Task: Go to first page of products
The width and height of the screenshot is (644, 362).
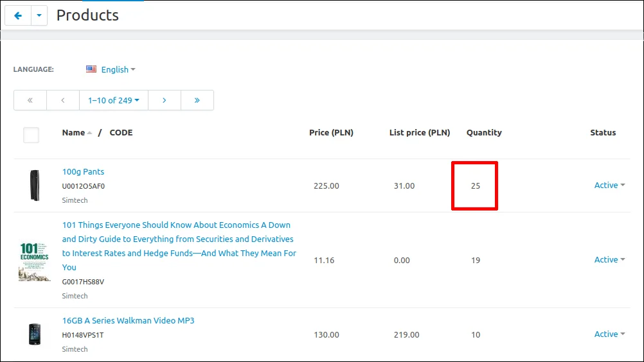Action: (x=30, y=100)
